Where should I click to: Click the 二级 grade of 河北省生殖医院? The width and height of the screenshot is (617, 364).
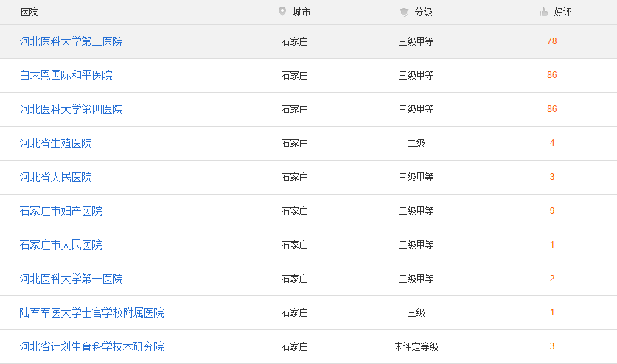coord(416,144)
